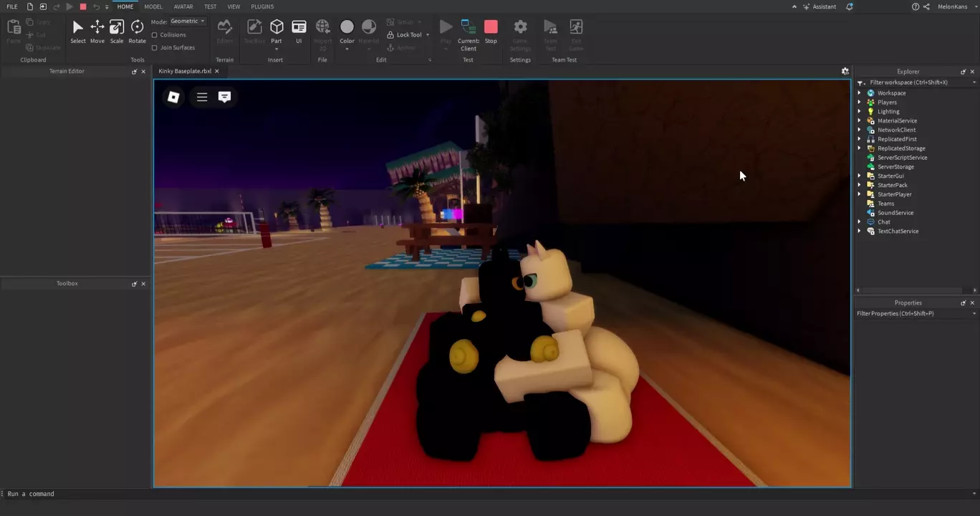Activate the Scale tool
The image size is (980, 516).
[x=116, y=32]
